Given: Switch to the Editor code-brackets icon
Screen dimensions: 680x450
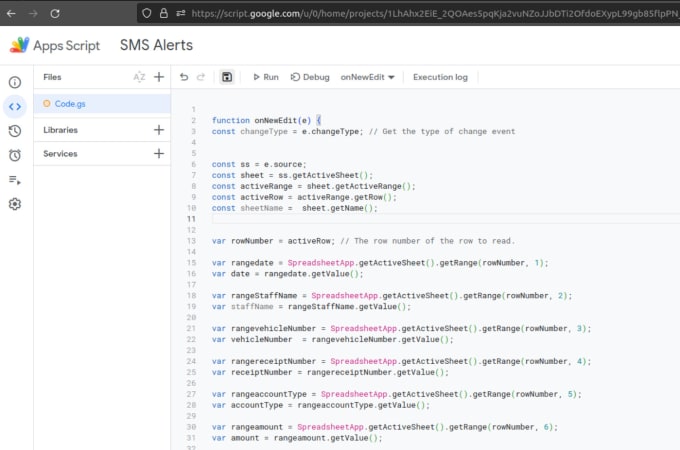Looking at the screenshot, I should coord(15,107).
